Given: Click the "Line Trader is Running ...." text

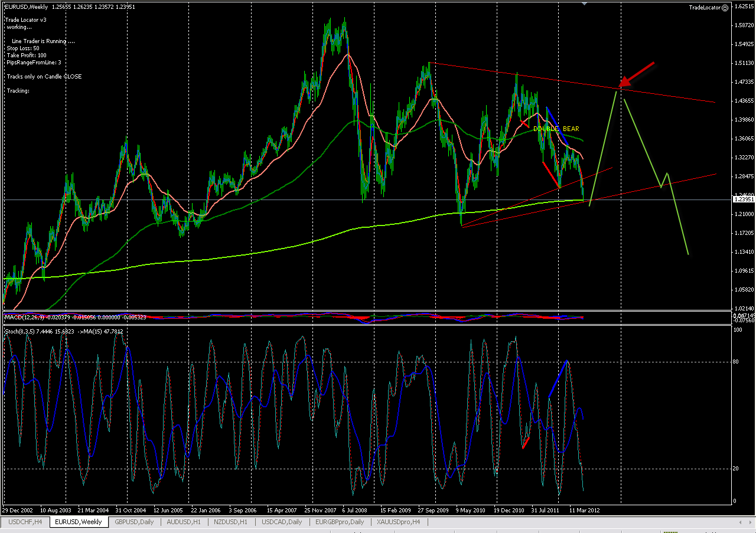Looking at the screenshot, I should pos(43,41).
